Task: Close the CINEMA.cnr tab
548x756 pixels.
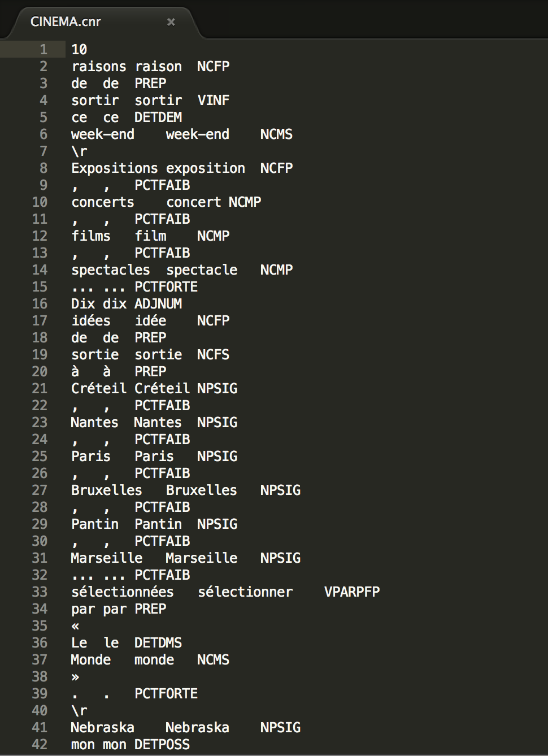Action: pyautogui.click(x=171, y=22)
